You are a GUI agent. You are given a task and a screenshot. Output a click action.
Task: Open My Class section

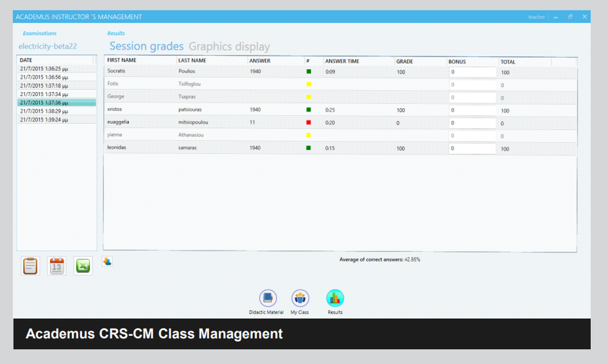click(x=300, y=298)
